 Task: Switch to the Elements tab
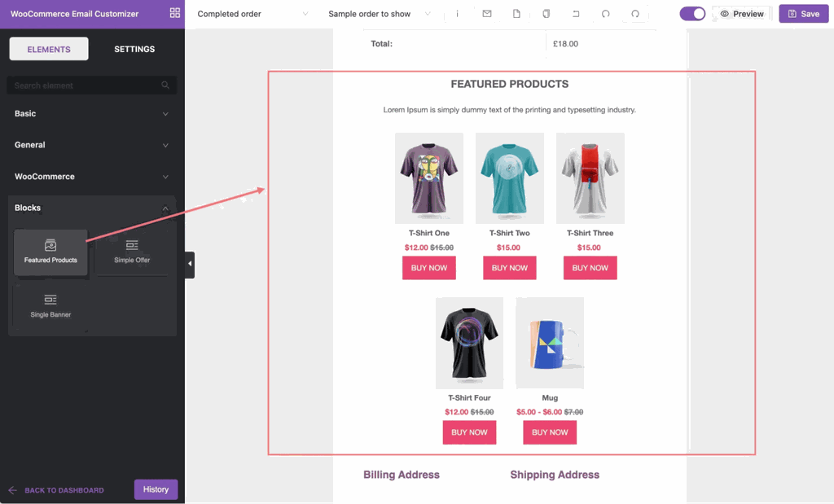pyautogui.click(x=49, y=49)
